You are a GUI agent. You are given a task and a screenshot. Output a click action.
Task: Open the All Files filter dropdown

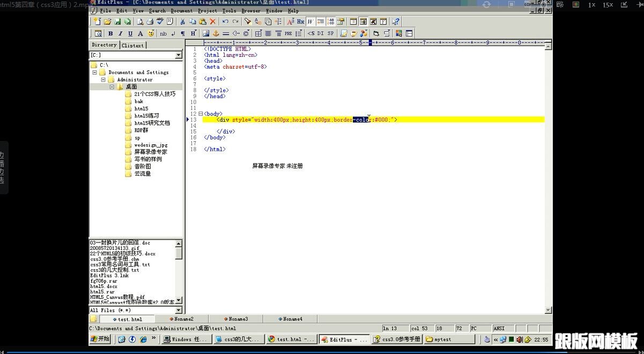[179, 310]
